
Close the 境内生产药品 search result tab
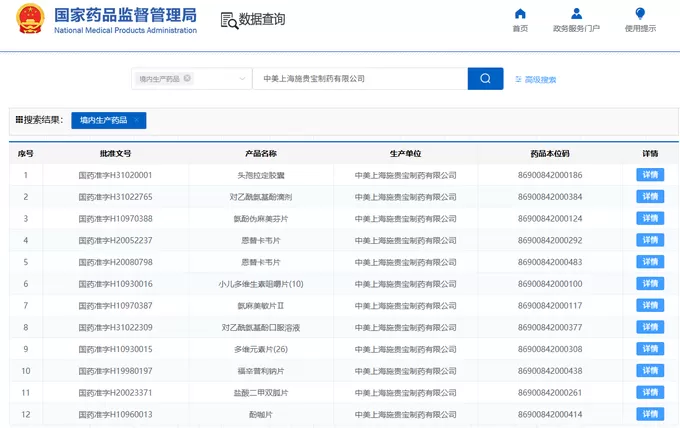(136, 120)
